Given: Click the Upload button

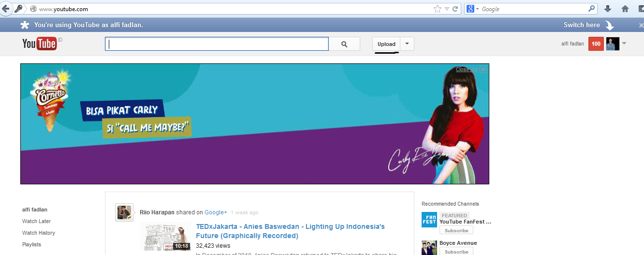Looking at the screenshot, I should [386, 44].
